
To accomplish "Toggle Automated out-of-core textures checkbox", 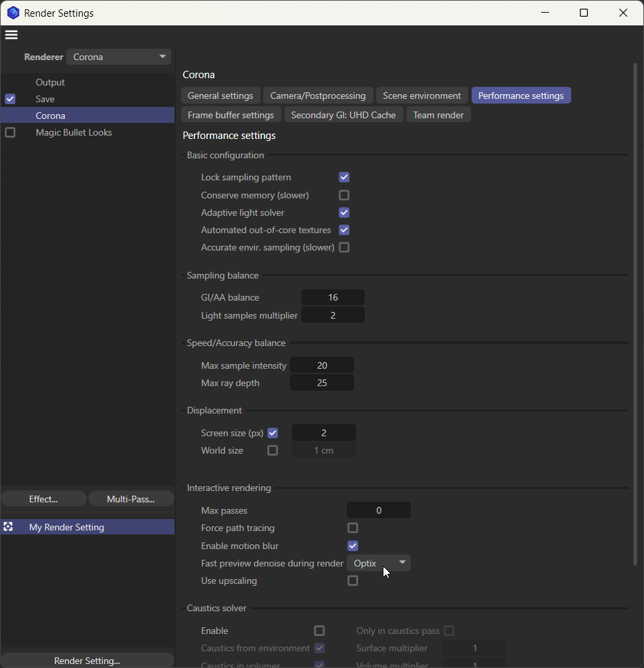I will [344, 230].
